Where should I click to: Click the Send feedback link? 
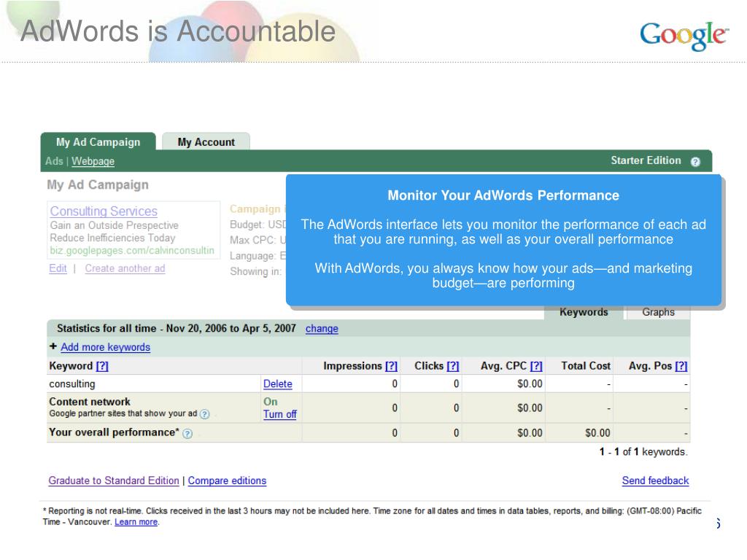656,481
